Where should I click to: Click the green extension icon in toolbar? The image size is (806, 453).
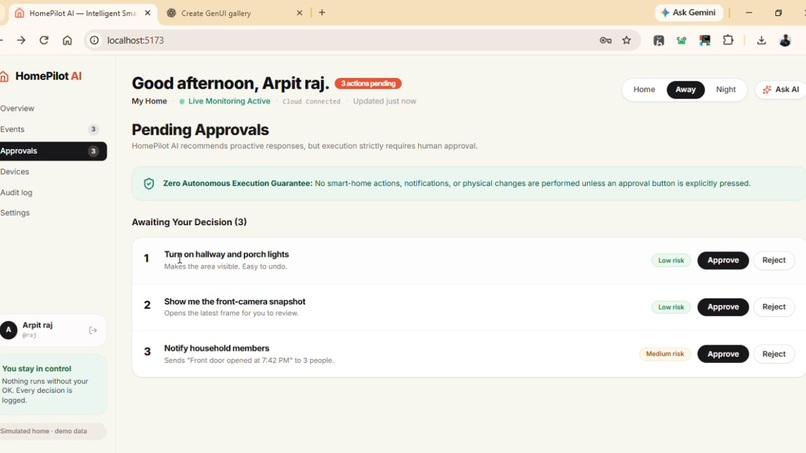click(x=682, y=40)
